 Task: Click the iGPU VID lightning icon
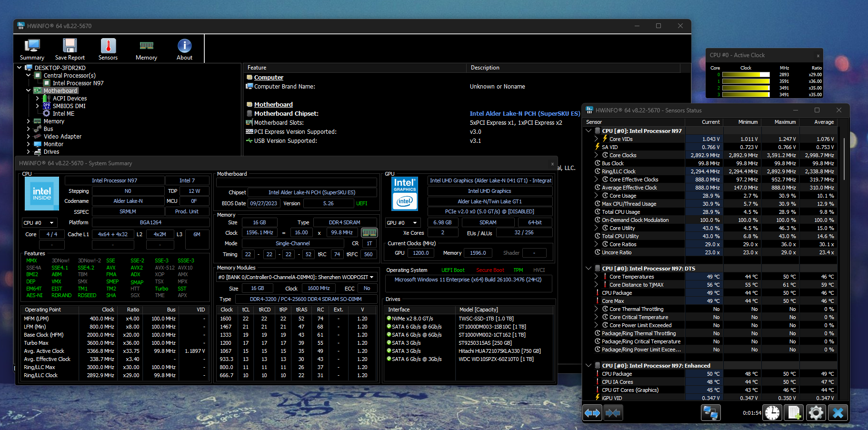(598, 397)
